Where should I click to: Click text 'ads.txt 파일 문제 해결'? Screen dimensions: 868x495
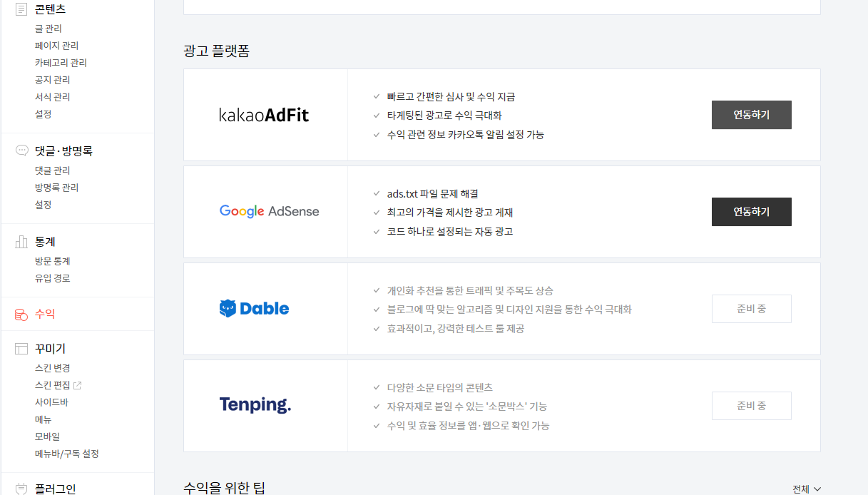433,193
